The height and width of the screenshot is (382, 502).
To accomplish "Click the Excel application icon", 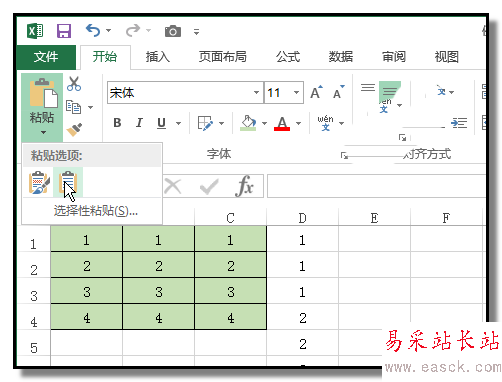I will pos(35,31).
